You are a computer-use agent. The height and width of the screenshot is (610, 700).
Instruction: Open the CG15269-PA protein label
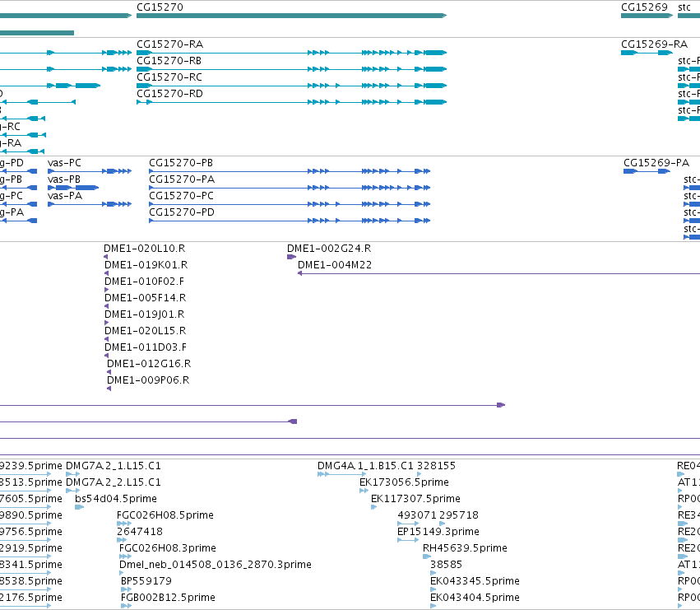point(656,163)
